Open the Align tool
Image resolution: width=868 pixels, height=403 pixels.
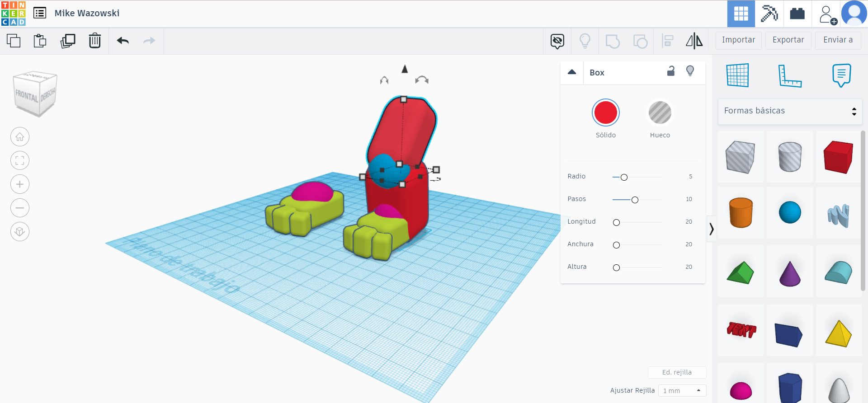(x=667, y=41)
